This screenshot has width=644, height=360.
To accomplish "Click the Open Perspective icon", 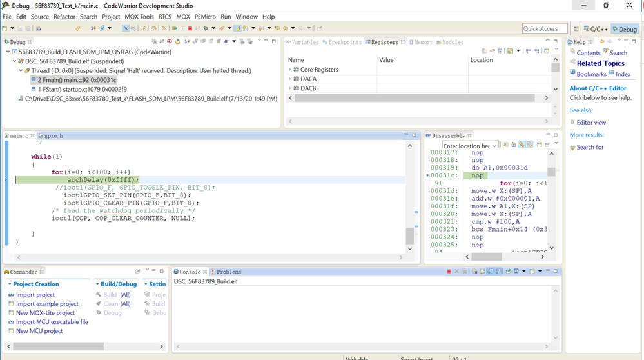I will coord(576,29).
